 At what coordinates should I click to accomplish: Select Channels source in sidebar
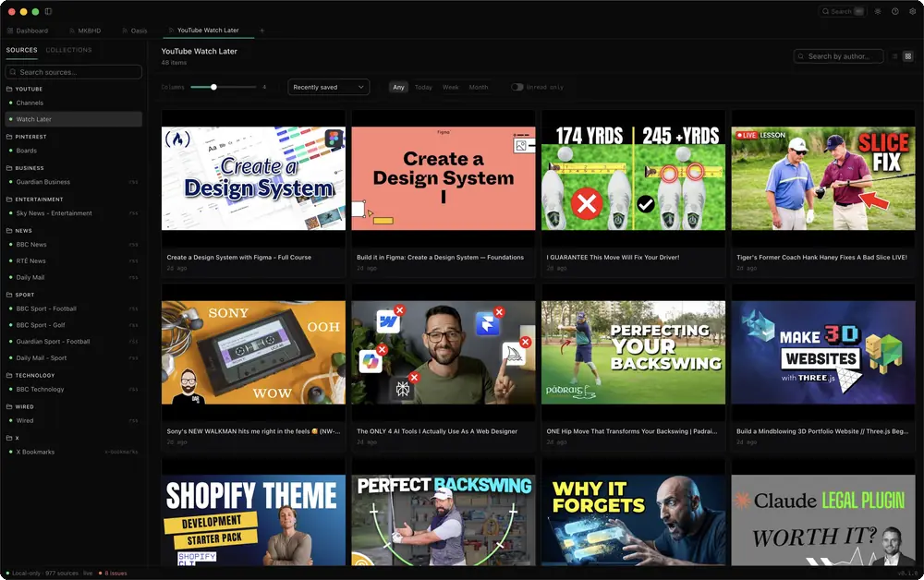point(74,103)
